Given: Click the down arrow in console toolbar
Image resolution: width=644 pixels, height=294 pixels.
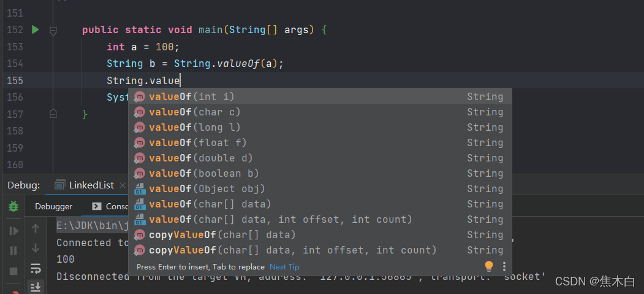Looking at the screenshot, I should (x=36, y=248).
